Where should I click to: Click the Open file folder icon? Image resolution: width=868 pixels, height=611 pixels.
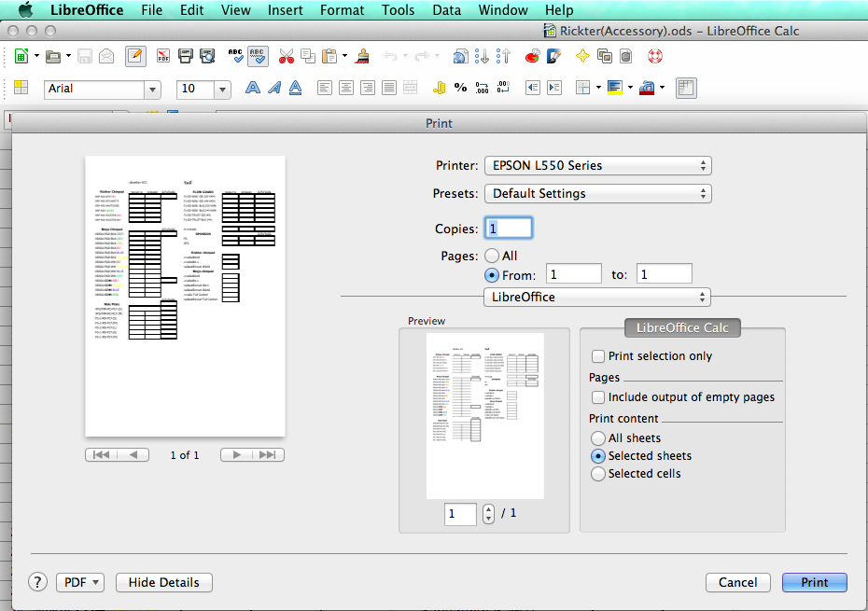point(53,56)
